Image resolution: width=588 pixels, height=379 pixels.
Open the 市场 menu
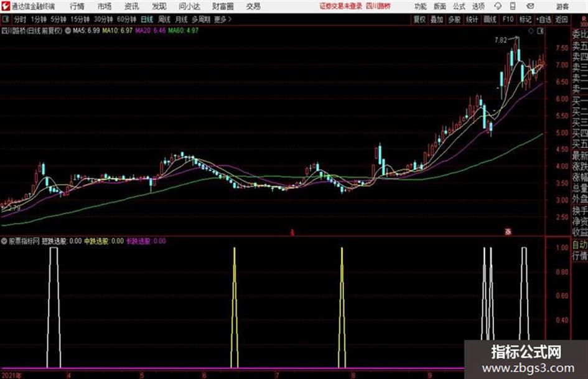pos(105,6)
